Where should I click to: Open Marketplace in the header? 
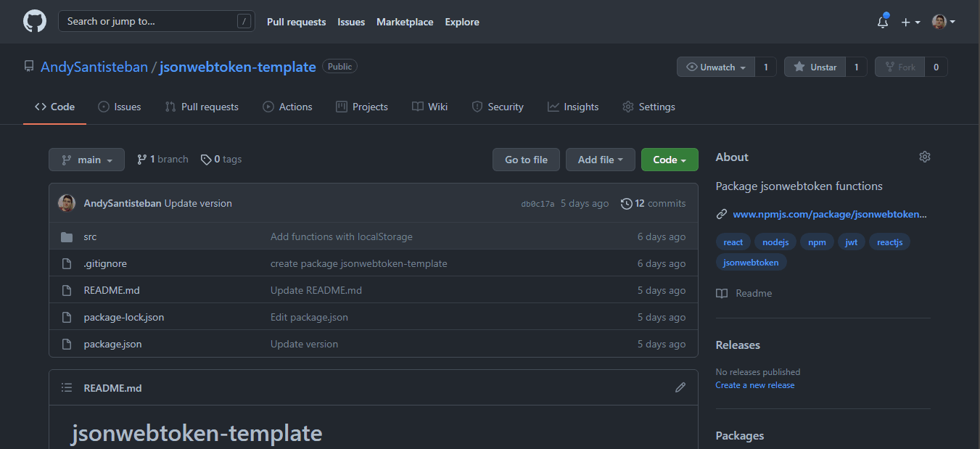click(405, 22)
